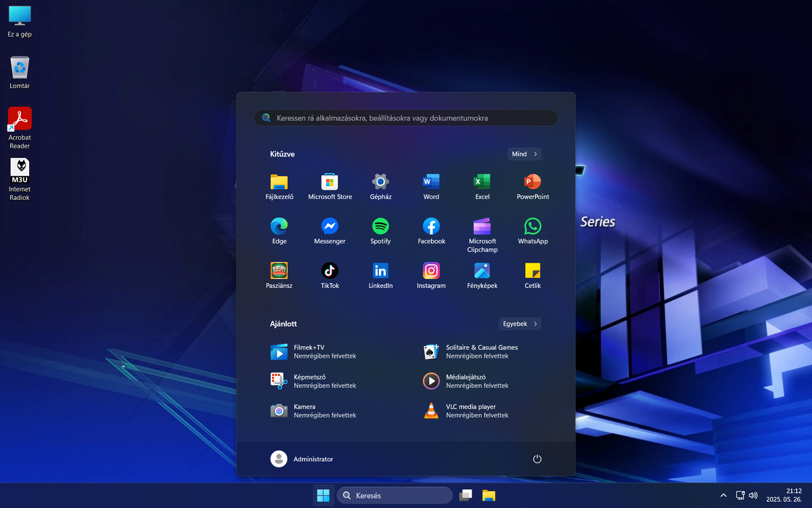Launch Microsoft Clipchamp
This screenshot has height=508, width=812.
point(482,236)
